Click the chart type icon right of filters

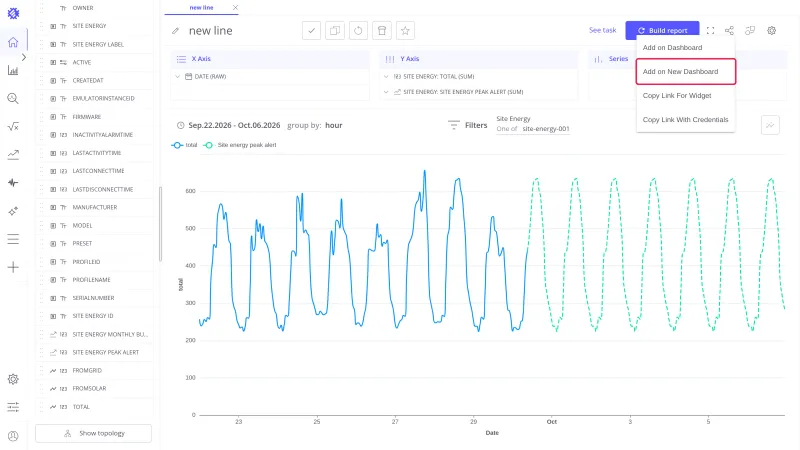tap(770, 125)
